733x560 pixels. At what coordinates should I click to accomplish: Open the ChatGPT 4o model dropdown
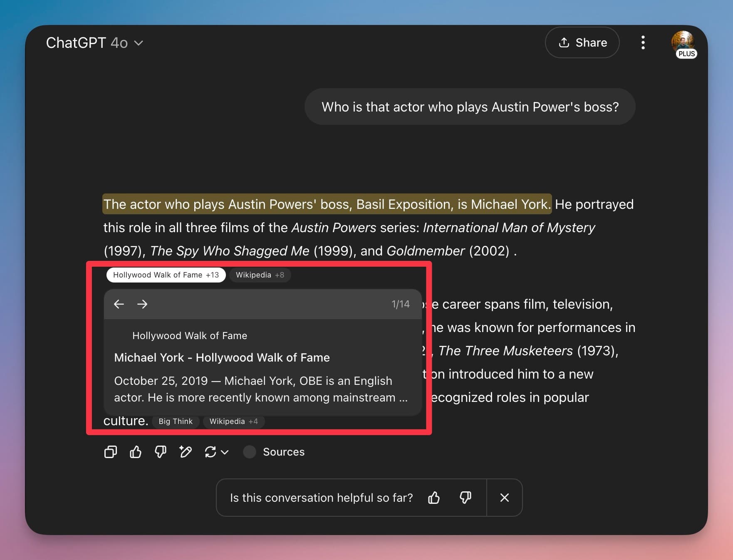95,43
